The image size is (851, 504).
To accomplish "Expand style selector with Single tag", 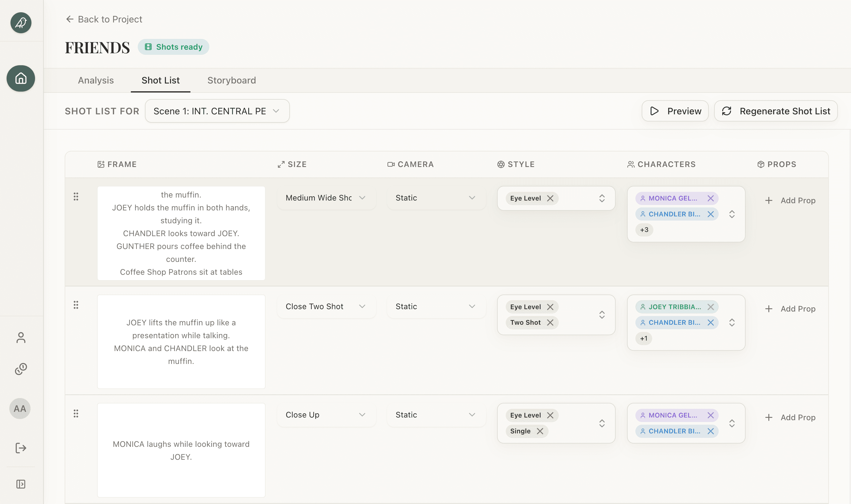I will pyautogui.click(x=602, y=423).
